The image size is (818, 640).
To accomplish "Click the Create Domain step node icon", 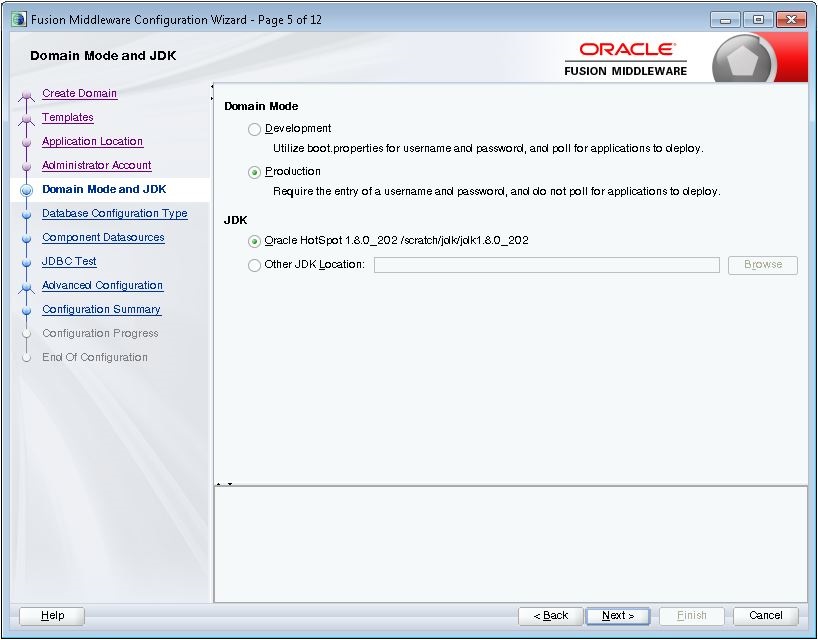I will (x=27, y=95).
